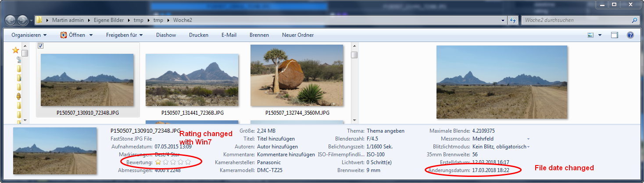Click the Kamerahersteller value Panasonic

tap(268, 162)
